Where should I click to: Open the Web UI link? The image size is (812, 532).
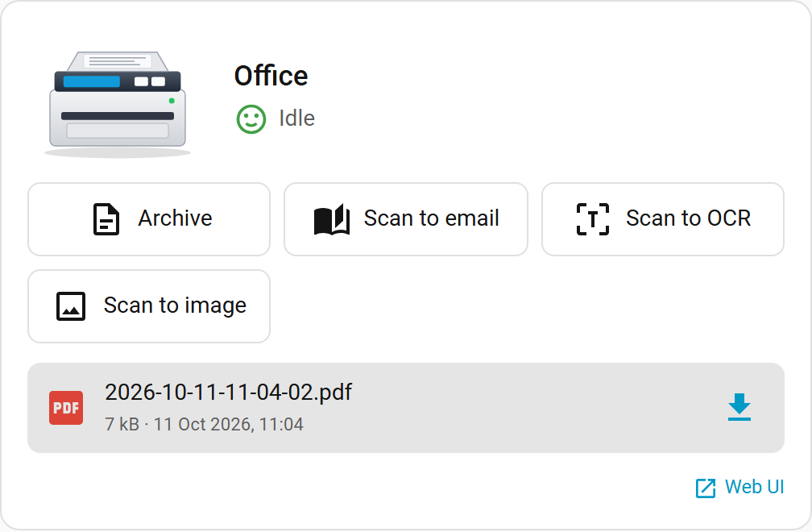point(739,488)
